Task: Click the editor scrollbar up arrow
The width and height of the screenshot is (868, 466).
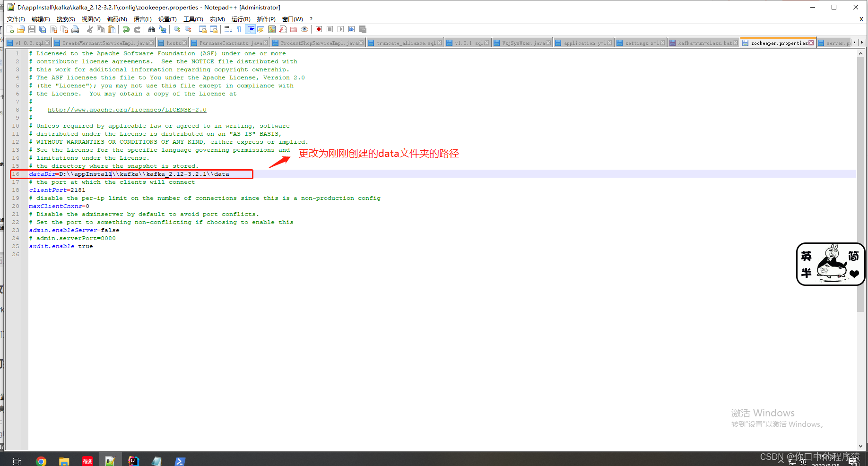Action: 860,53
